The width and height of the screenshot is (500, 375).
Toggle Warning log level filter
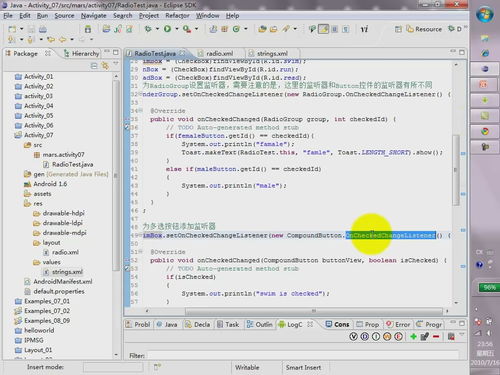pos(387,336)
